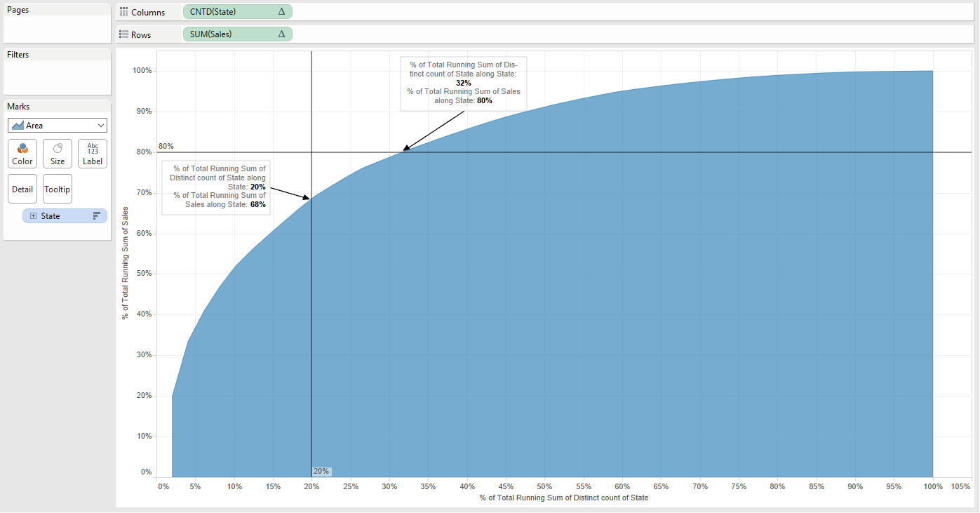The width and height of the screenshot is (980, 513).
Task: Open the Label marks property
Action: click(x=93, y=154)
